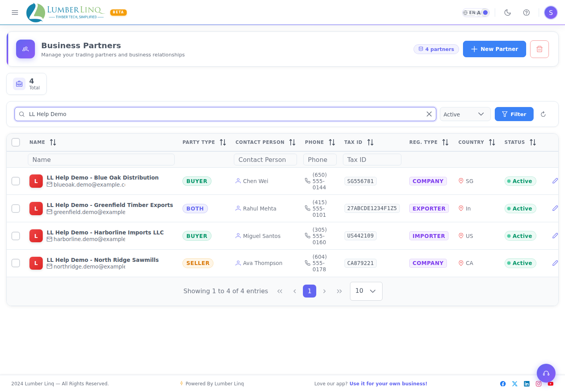Open the Facebook footer icon

tap(503, 384)
